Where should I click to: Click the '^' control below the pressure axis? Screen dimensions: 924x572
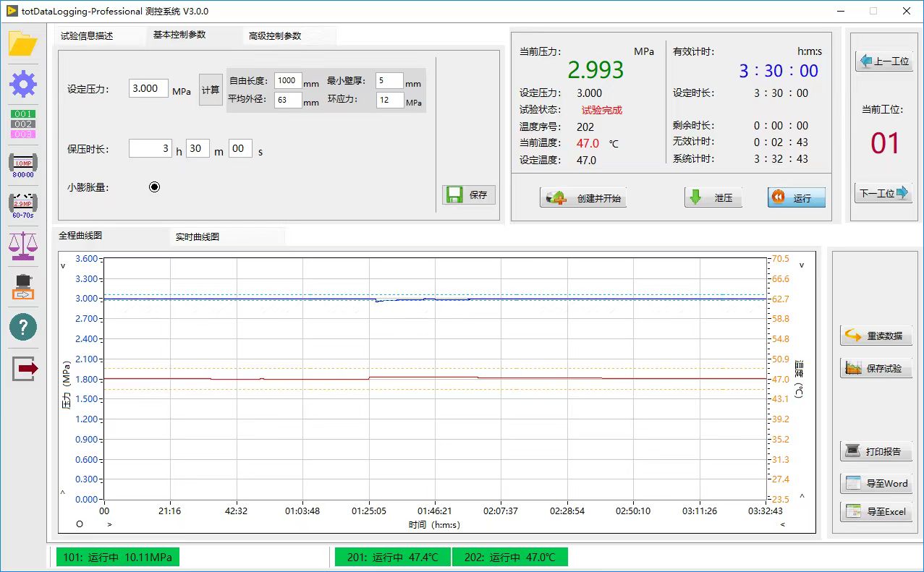coord(63,493)
